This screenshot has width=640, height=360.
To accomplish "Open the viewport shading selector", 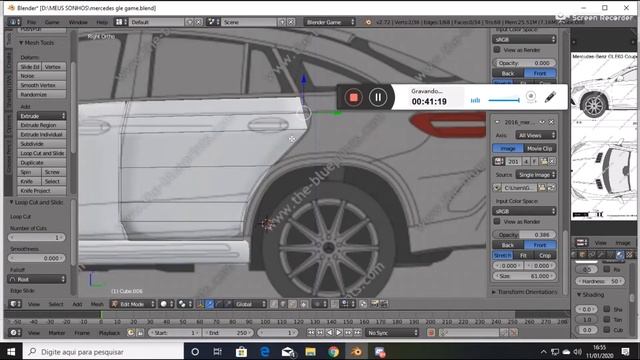I will [x=166, y=304].
